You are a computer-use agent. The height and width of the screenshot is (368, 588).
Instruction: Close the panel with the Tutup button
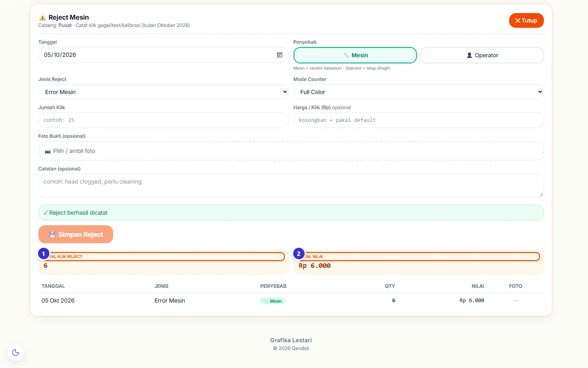(x=526, y=20)
